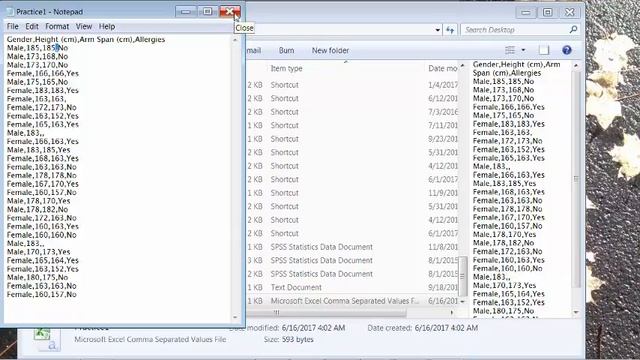The height and width of the screenshot is (360, 640).
Task: Click the line Male,180,175,No in Notepad
Action: pos(37,277)
